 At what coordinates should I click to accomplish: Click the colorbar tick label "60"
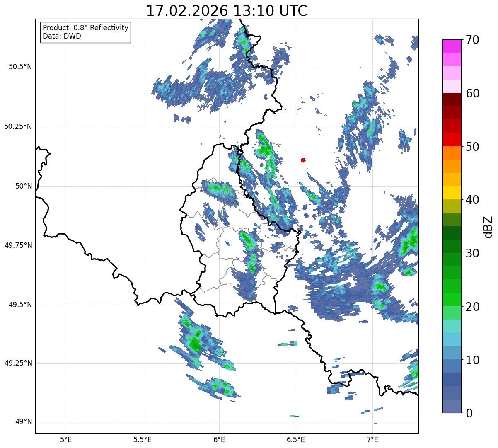tap(472, 93)
